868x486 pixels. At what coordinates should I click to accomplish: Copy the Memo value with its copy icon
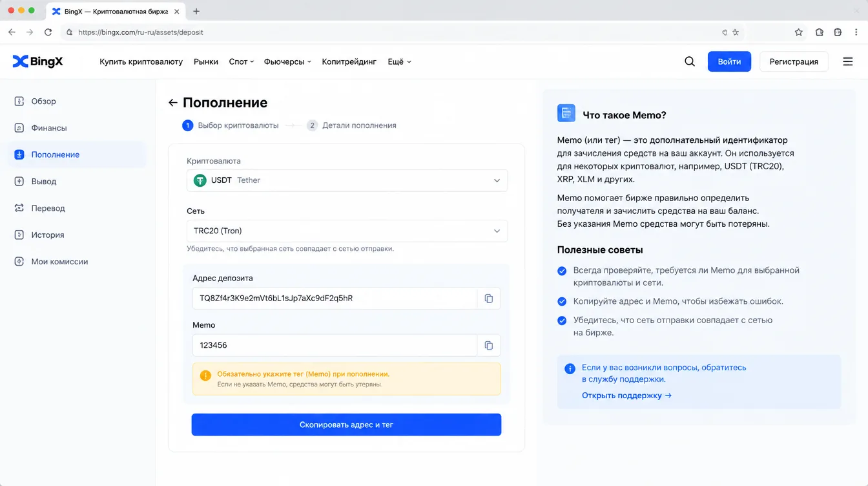pyautogui.click(x=489, y=345)
